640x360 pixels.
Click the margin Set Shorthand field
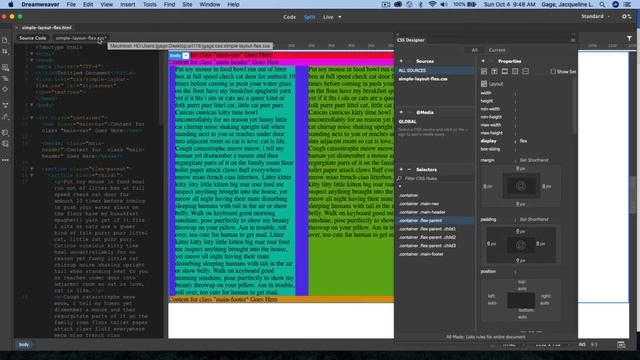pos(534,160)
